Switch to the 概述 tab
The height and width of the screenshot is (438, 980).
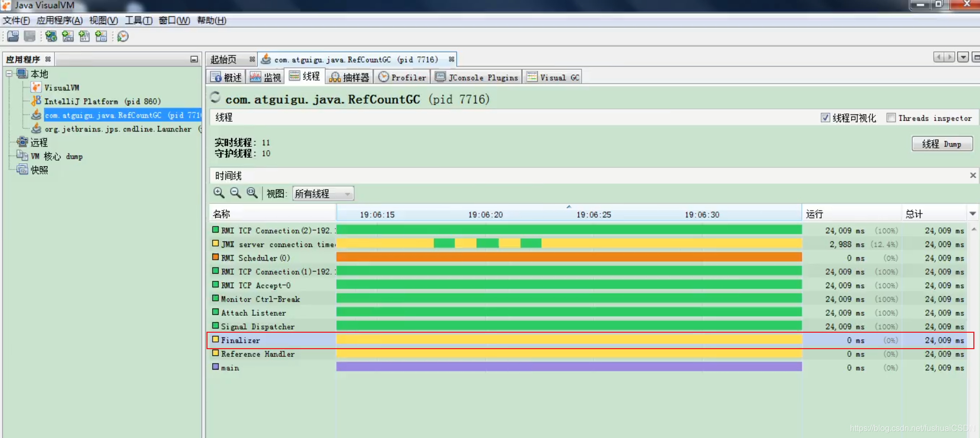pyautogui.click(x=226, y=77)
